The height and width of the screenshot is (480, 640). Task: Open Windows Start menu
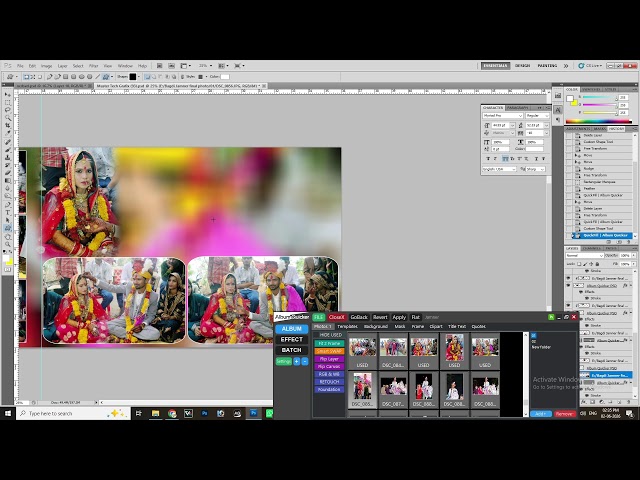pos(8,413)
